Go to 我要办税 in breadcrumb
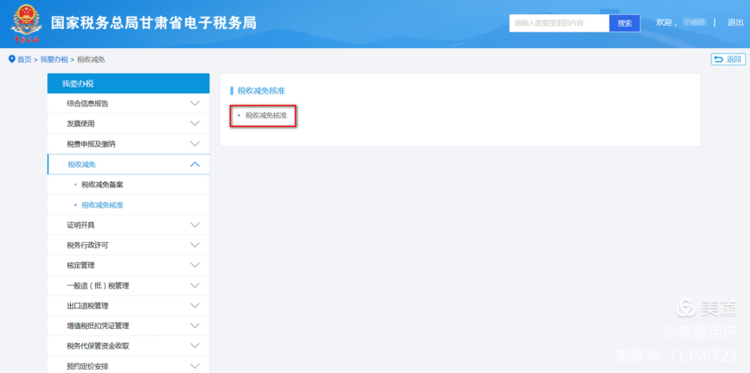This screenshot has width=750, height=373. pos(54,59)
